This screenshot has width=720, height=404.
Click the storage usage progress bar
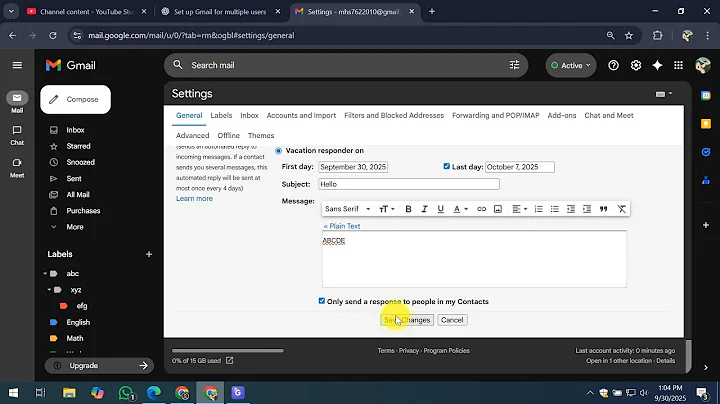(x=228, y=350)
